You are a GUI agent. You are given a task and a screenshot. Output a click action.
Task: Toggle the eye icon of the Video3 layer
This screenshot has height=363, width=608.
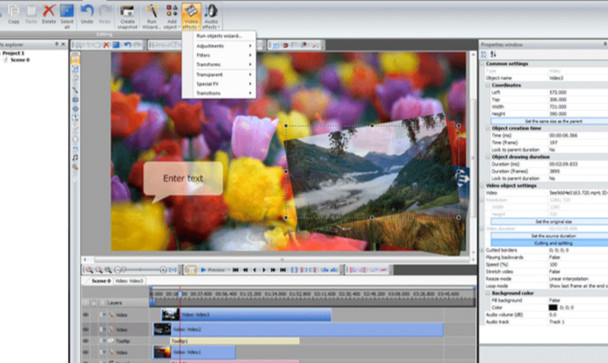pos(86,315)
